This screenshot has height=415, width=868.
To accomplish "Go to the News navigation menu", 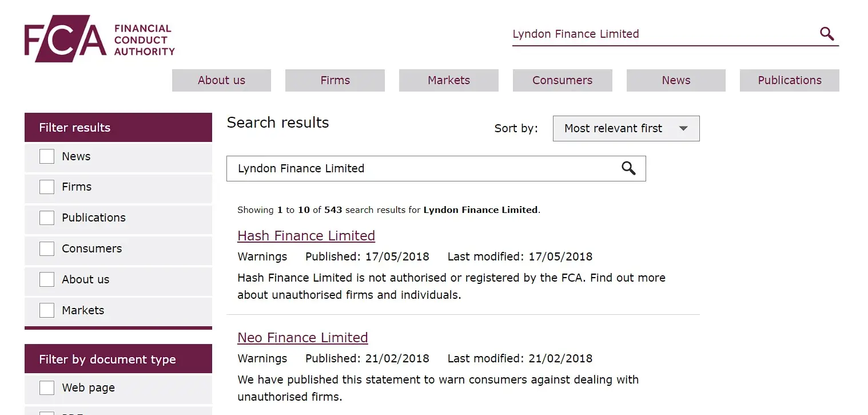I will pos(676,81).
